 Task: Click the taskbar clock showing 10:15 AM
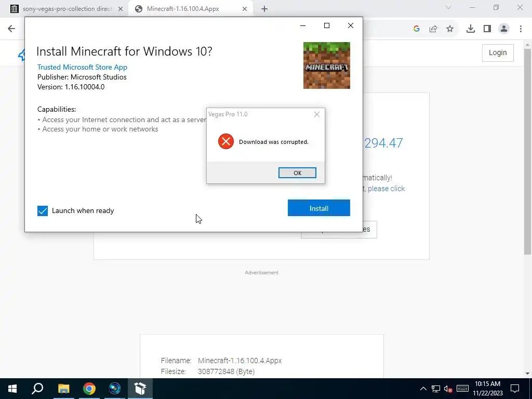point(487,389)
